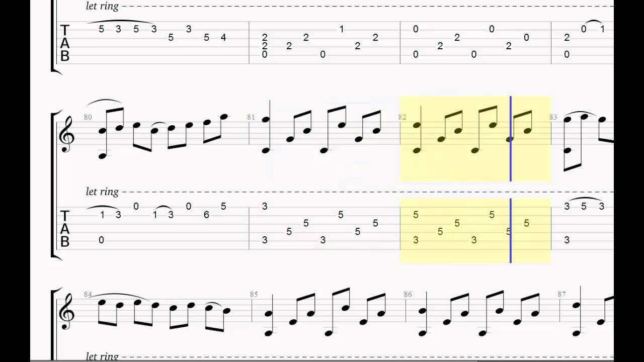Screen dimensions: 644x362
Task: Click the bottom "let ring" marking under measure 84
Action: coord(102,356)
